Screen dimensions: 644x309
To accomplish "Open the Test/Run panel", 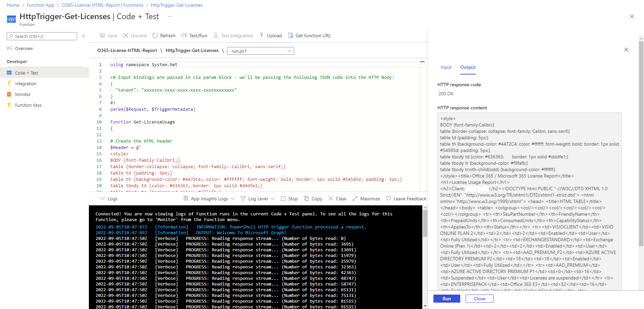I will point(194,36).
